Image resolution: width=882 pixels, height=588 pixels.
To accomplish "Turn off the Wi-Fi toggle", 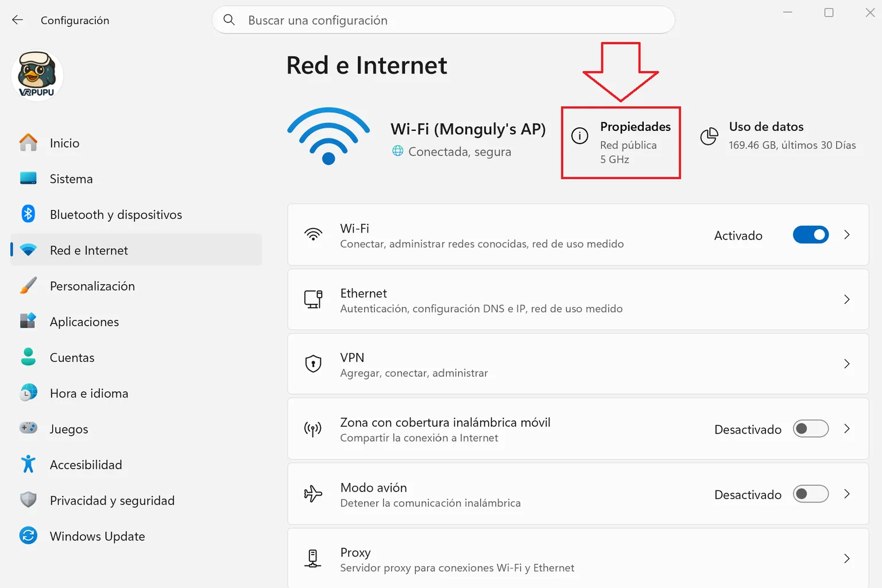I will (x=811, y=235).
